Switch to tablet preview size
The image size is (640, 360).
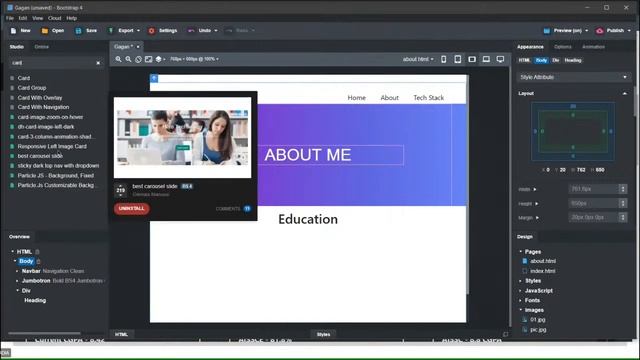(x=458, y=59)
